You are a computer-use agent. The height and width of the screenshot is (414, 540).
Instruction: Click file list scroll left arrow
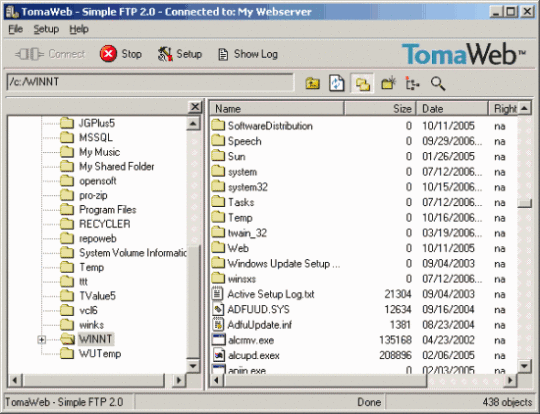click(217, 380)
